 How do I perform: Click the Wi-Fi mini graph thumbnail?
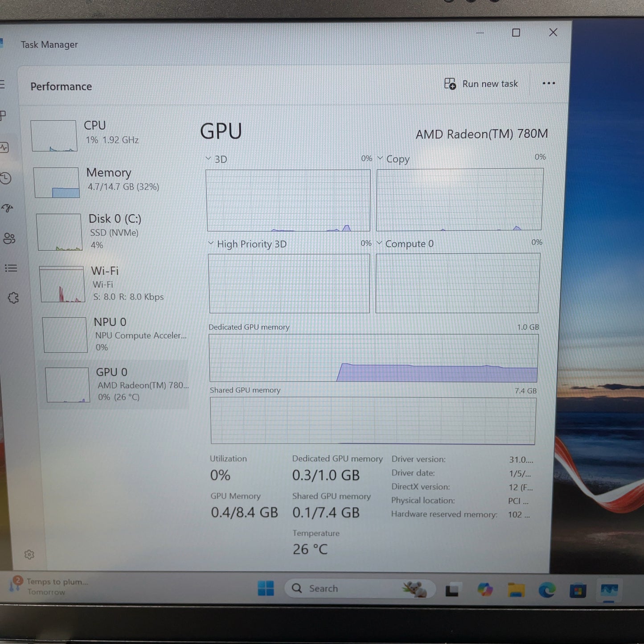pyautogui.click(x=62, y=284)
